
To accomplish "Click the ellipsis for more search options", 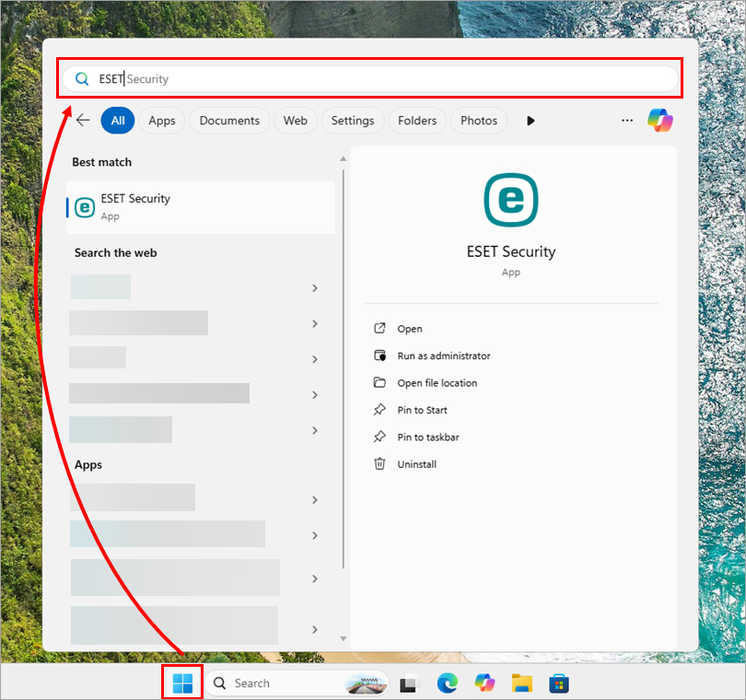I will click(627, 120).
